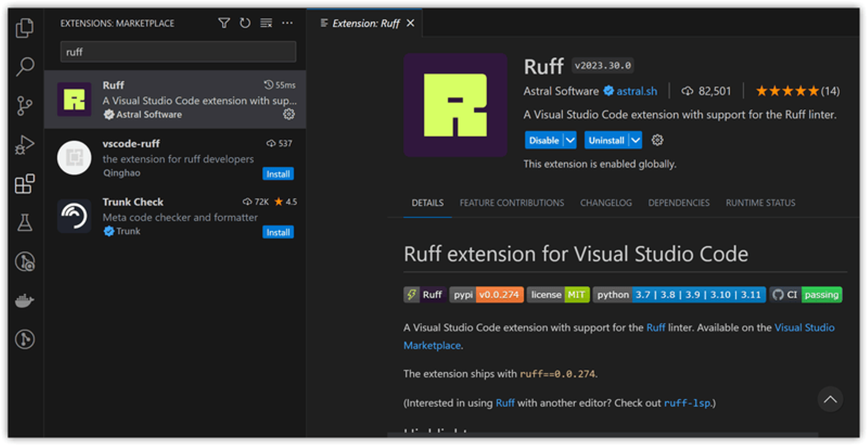The height and width of the screenshot is (446, 868).
Task: Click the ruff search input field
Action: [178, 52]
